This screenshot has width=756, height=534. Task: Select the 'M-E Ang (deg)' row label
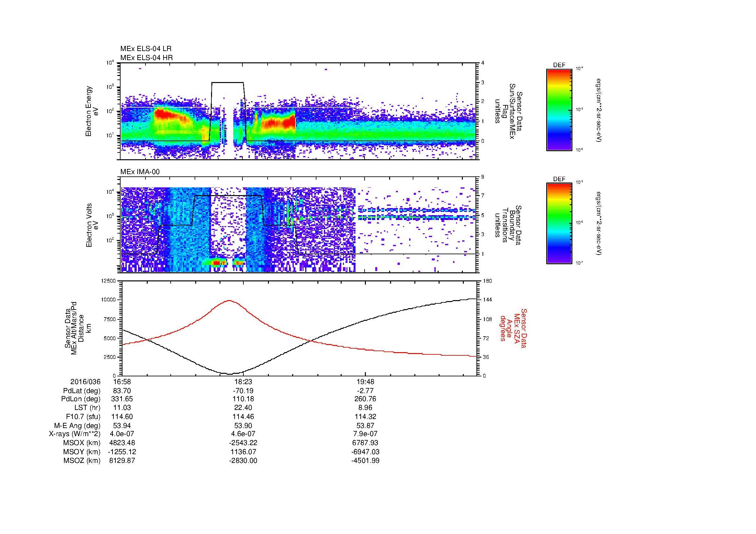[77, 426]
